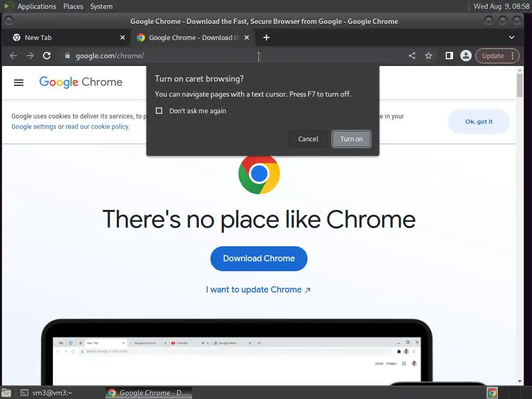Click the date and time clock

point(501,6)
